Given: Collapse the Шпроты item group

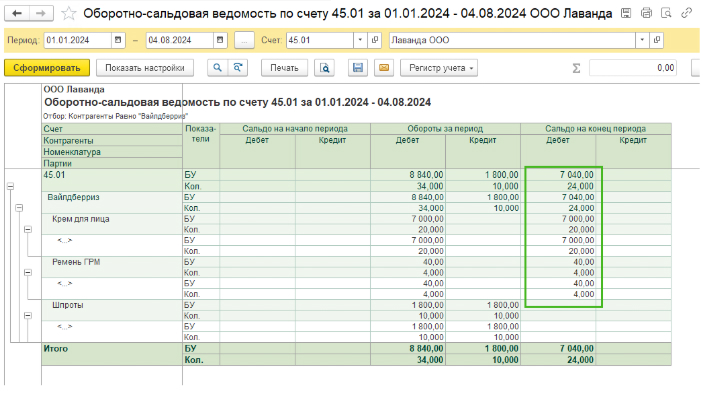Looking at the screenshot, I should [28, 315].
